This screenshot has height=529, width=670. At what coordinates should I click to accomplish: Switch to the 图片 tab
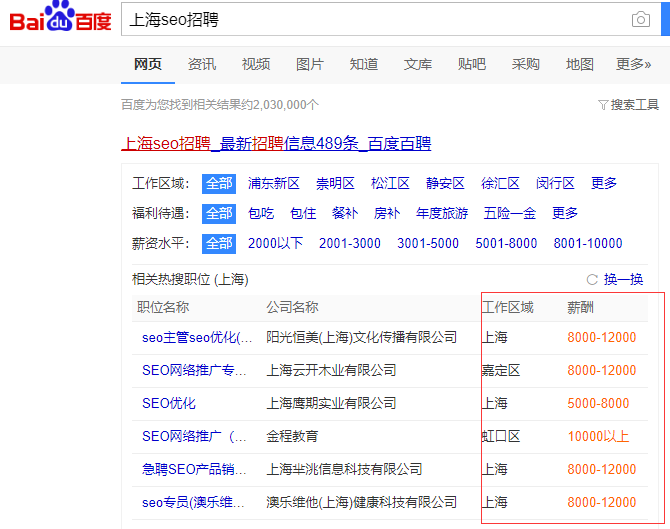coord(309,64)
